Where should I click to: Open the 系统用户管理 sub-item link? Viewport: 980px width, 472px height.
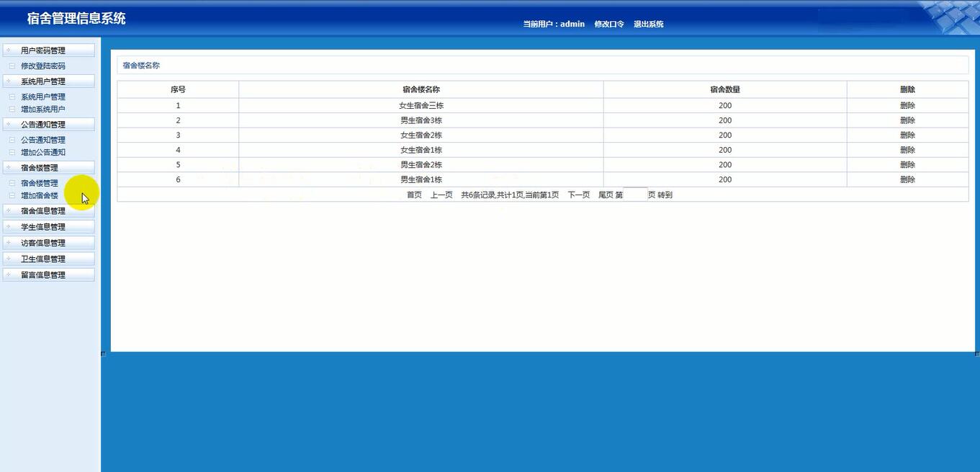pos(43,97)
